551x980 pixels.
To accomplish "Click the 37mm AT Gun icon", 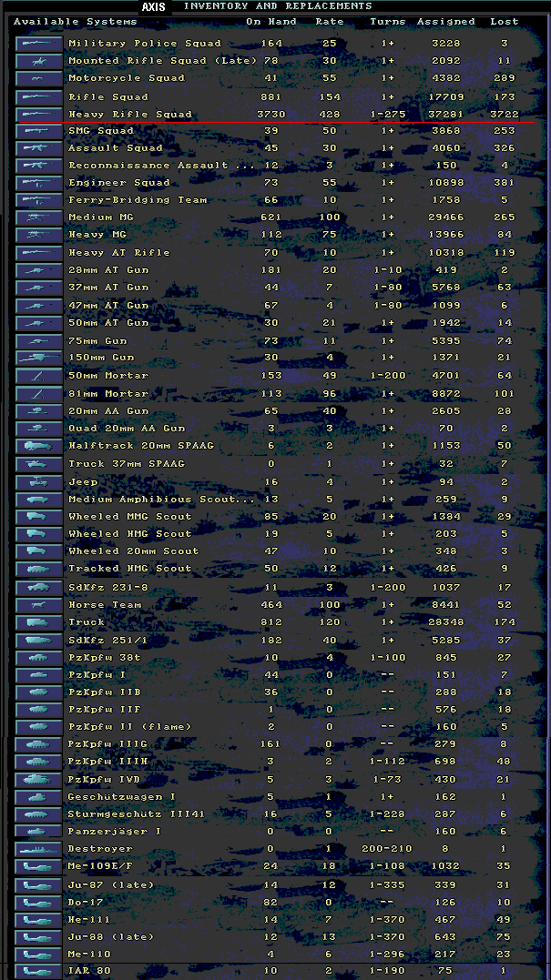I will pyautogui.click(x=39, y=288).
